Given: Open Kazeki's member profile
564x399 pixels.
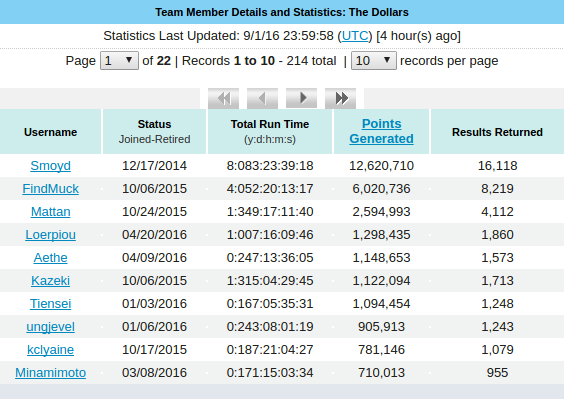Looking at the screenshot, I should click(50, 281).
